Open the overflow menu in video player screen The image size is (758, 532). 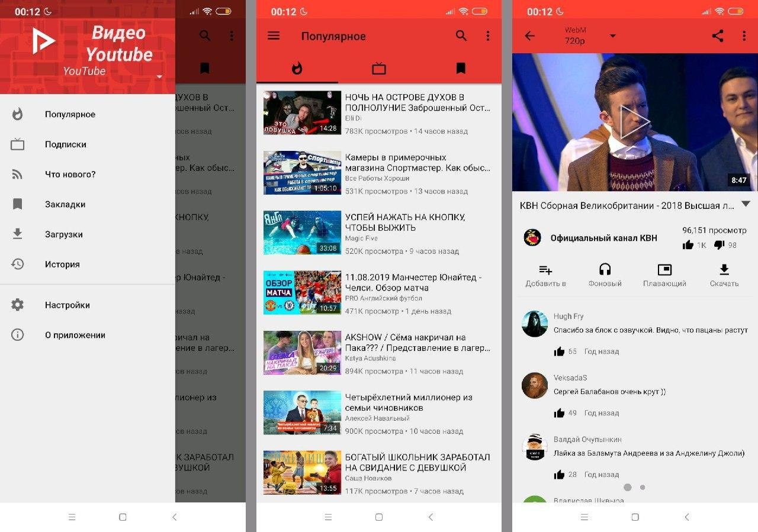(744, 36)
